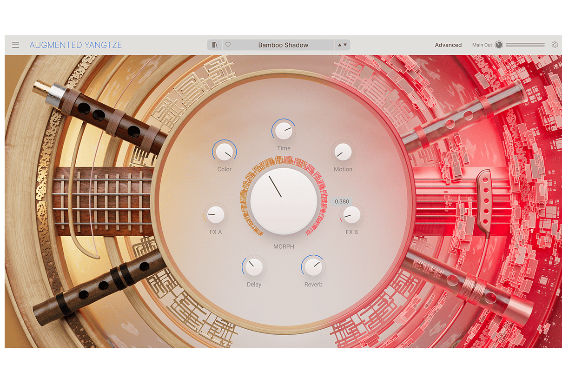Open the preset library browser icon
The width and height of the screenshot is (562, 392).
coord(215,45)
